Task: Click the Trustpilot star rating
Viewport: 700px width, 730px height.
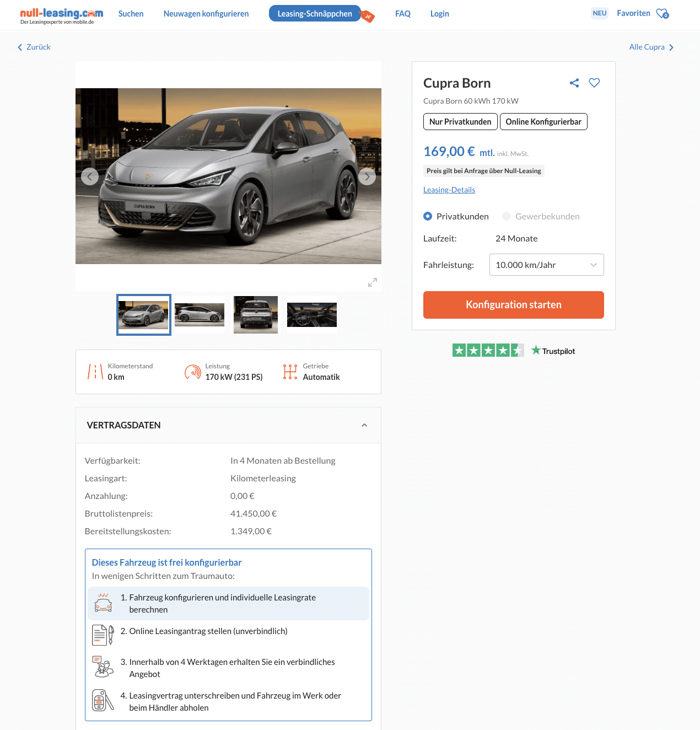Action: (488, 350)
